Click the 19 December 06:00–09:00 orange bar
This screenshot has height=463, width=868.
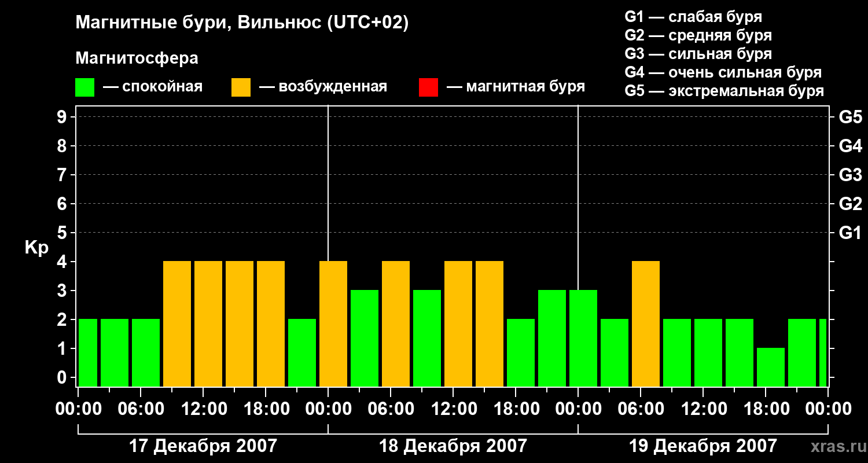[646, 324]
